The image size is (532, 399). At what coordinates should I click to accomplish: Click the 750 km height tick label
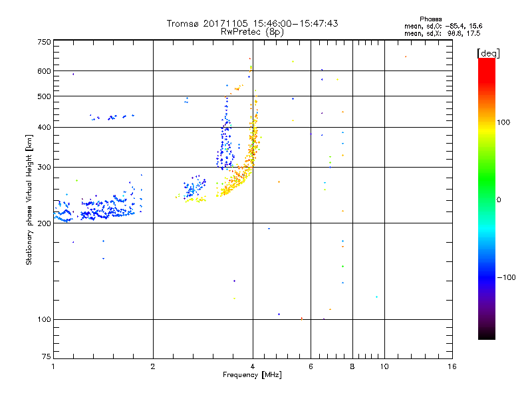pyautogui.click(x=44, y=42)
